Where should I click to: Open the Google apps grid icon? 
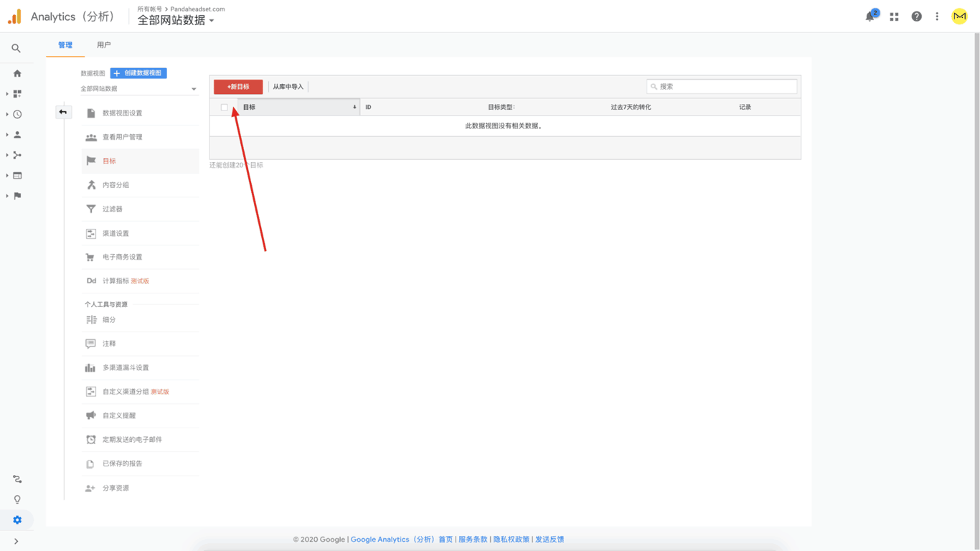894,17
